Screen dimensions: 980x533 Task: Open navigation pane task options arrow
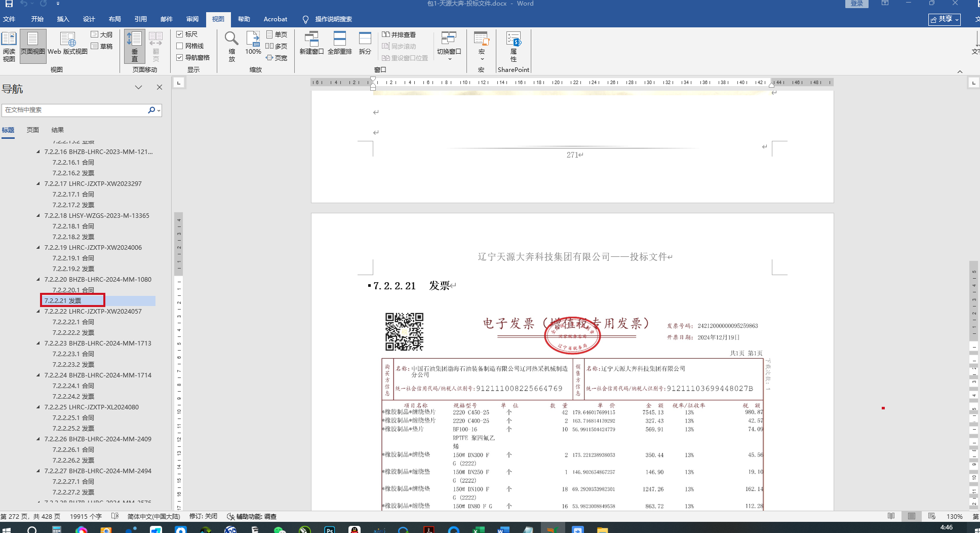tap(138, 87)
